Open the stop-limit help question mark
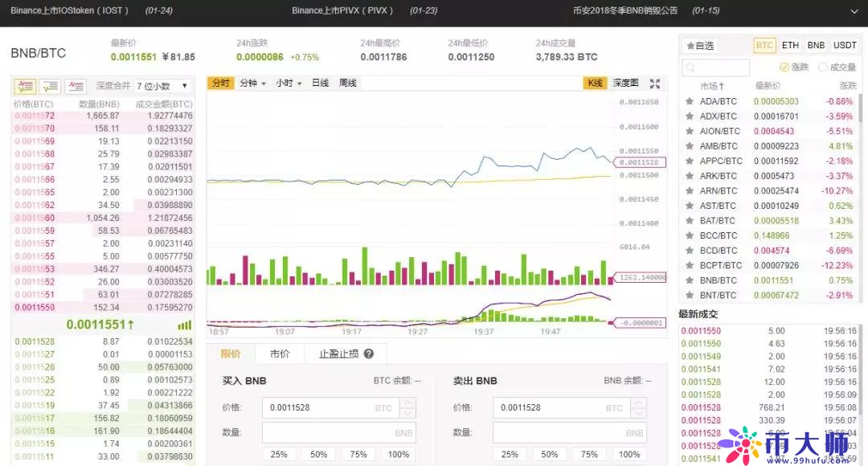The height and width of the screenshot is (466, 868). click(369, 354)
